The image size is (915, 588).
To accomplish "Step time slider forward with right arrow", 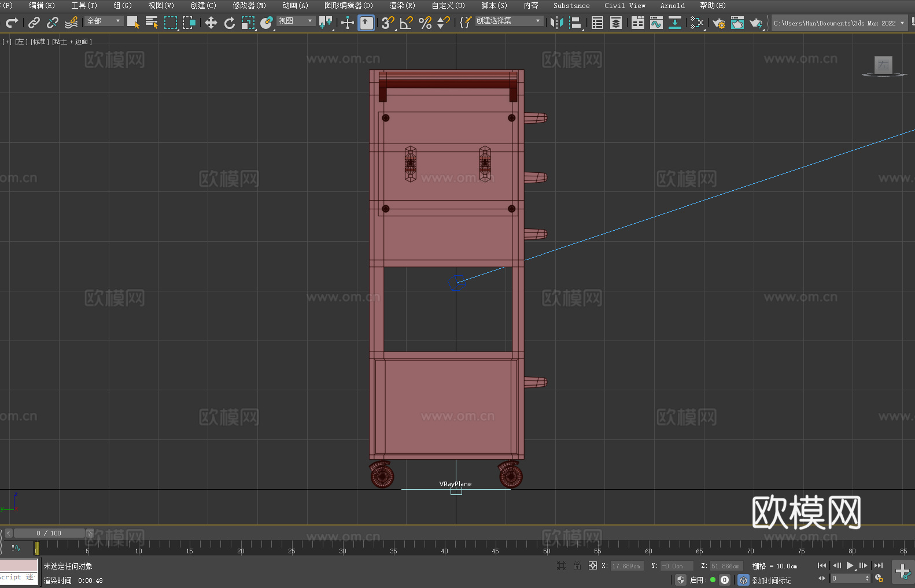I will pos(90,533).
